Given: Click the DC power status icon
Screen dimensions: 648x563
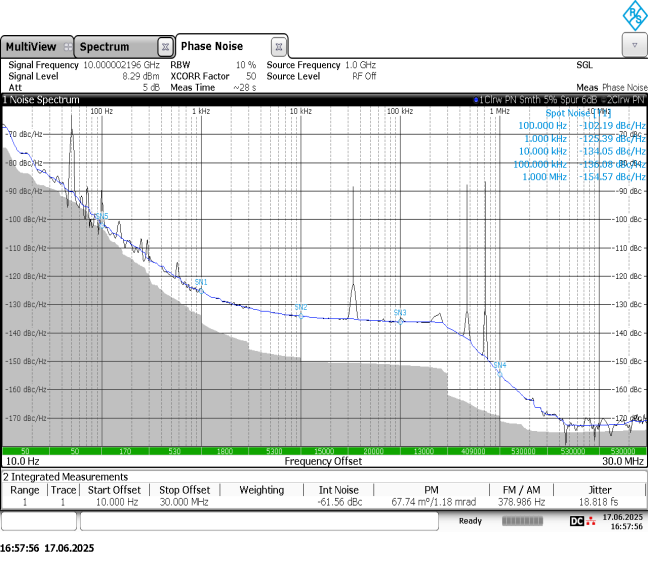Looking at the screenshot, I should [x=576, y=521].
